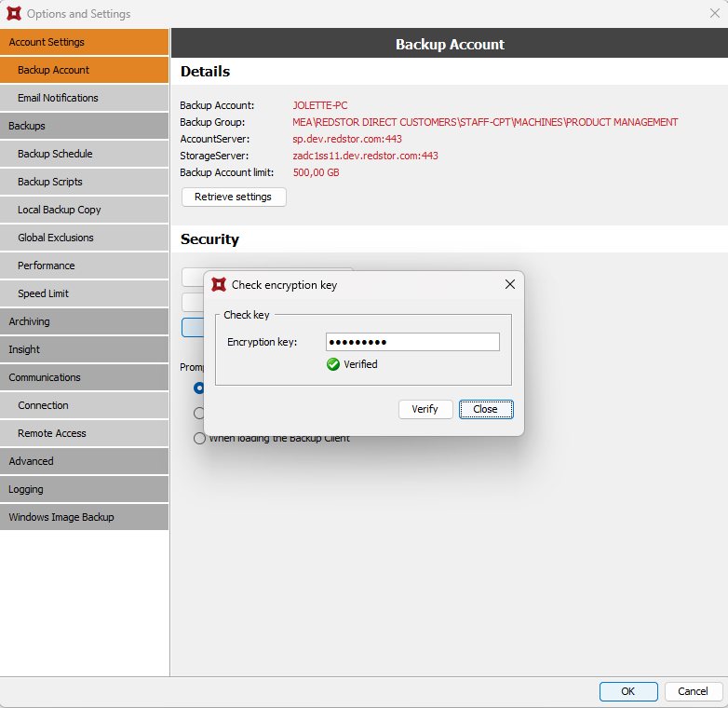This screenshot has width=728, height=708.
Task: Click backup account name JOLETTE-PC
Action: 320,105
